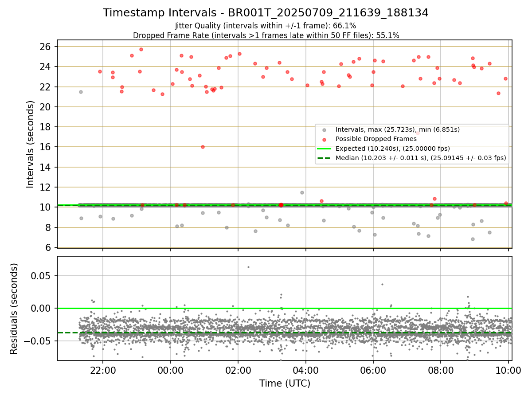Select the legend entry beginning 'Median (10.203'

click(x=421, y=157)
